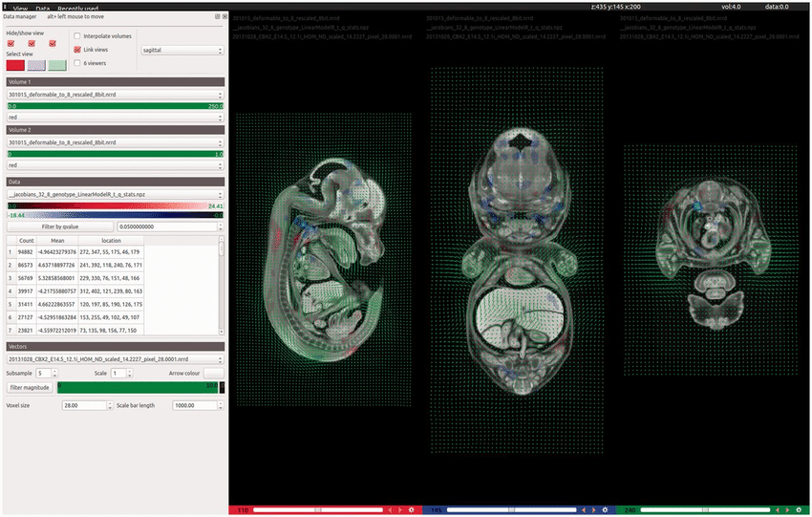
Task: Open Volume 1 file selection dropdown
Action: point(115,96)
